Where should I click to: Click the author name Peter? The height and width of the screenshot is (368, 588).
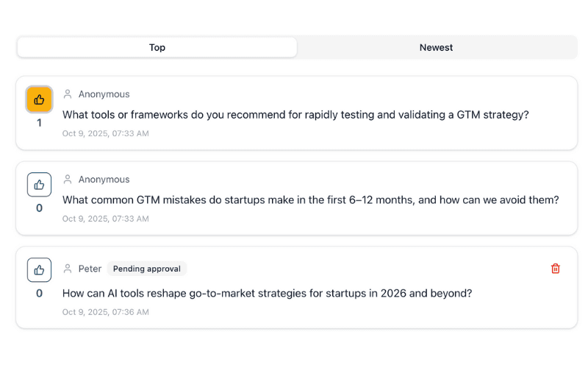click(x=90, y=269)
